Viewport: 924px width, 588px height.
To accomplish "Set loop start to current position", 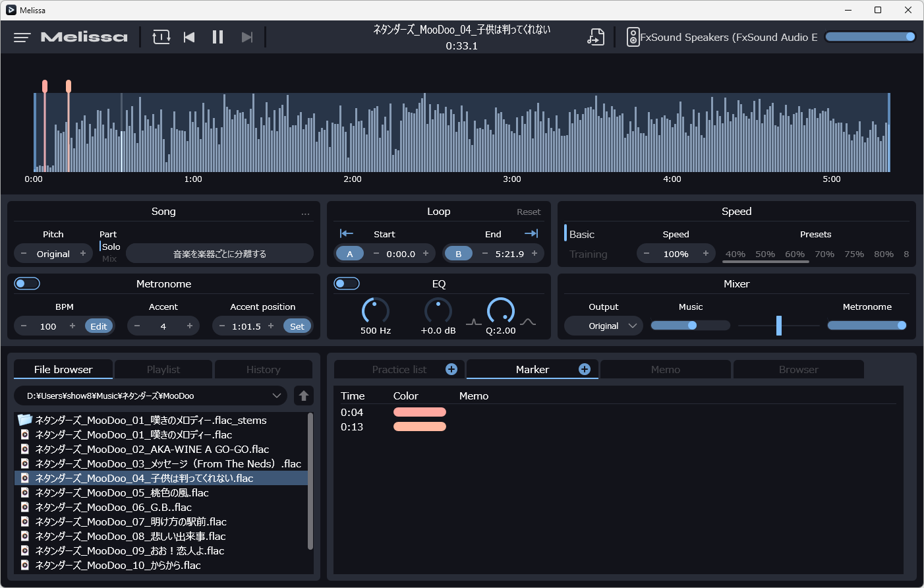I will 347,234.
